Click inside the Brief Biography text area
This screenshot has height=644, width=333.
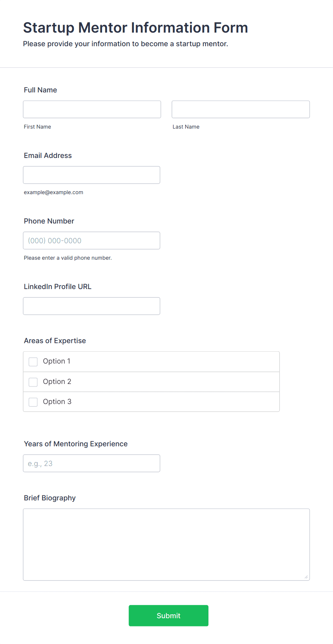pyautogui.click(x=166, y=544)
